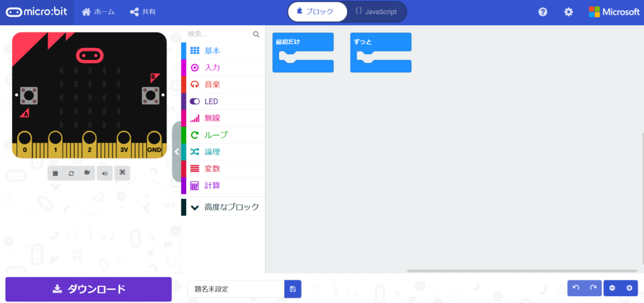Stop the simulator

pyautogui.click(x=55, y=174)
